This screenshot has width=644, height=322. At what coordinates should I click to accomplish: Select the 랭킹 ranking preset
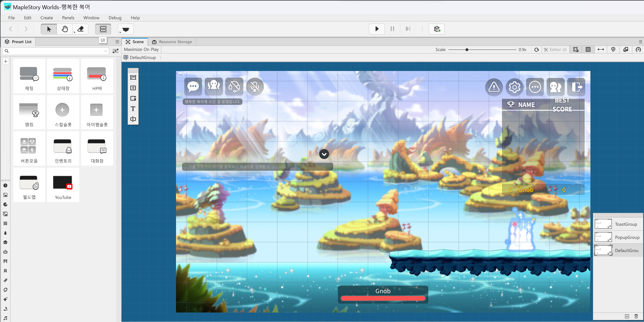pos(29,113)
